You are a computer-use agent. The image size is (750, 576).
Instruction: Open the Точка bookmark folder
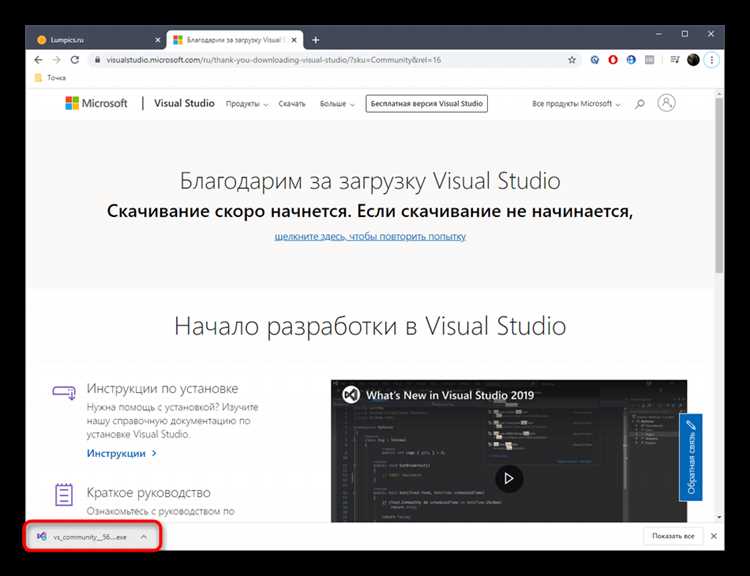(x=50, y=78)
